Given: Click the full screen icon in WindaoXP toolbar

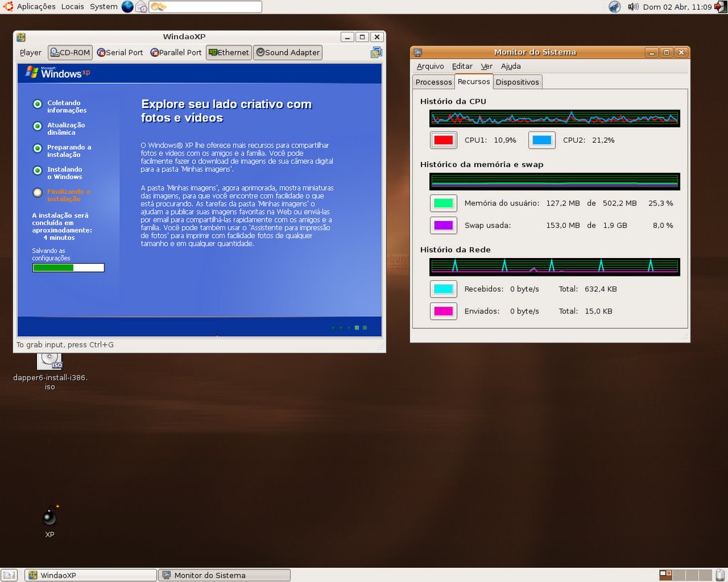Looking at the screenshot, I should (376, 53).
